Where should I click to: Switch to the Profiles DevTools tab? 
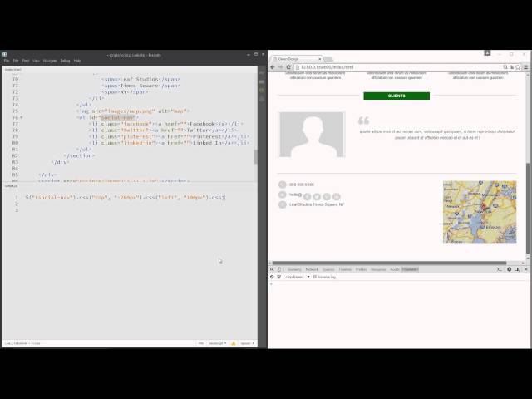361,269
